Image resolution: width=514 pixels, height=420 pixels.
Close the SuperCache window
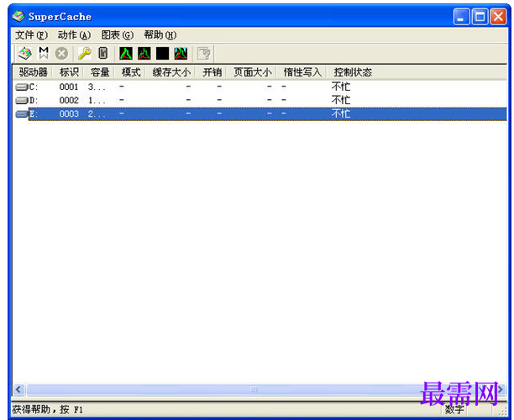tap(498, 17)
